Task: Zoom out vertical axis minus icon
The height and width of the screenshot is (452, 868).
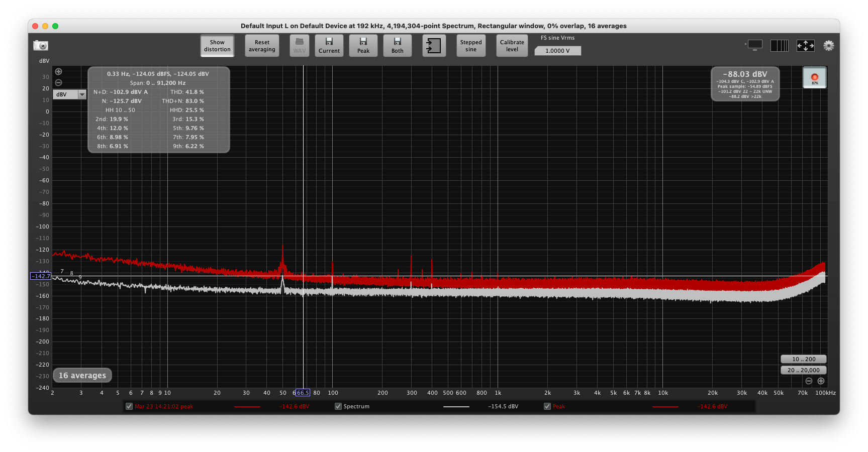Action: click(x=58, y=82)
